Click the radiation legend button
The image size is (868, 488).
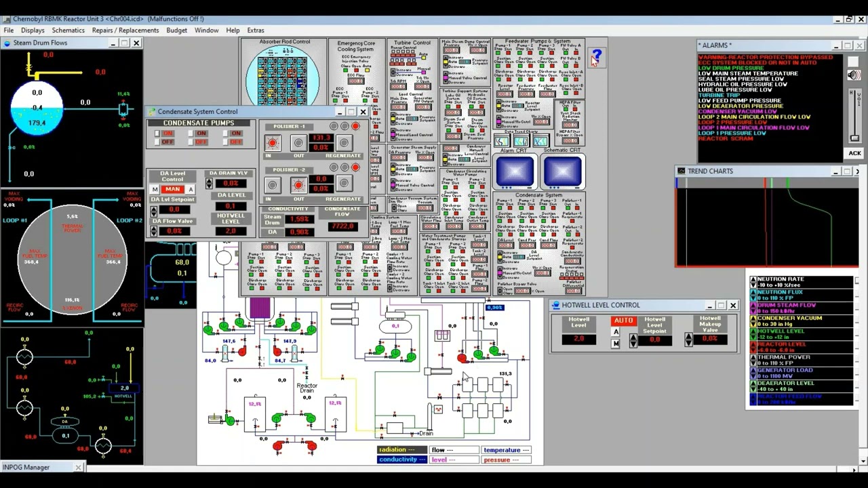(402, 450)
